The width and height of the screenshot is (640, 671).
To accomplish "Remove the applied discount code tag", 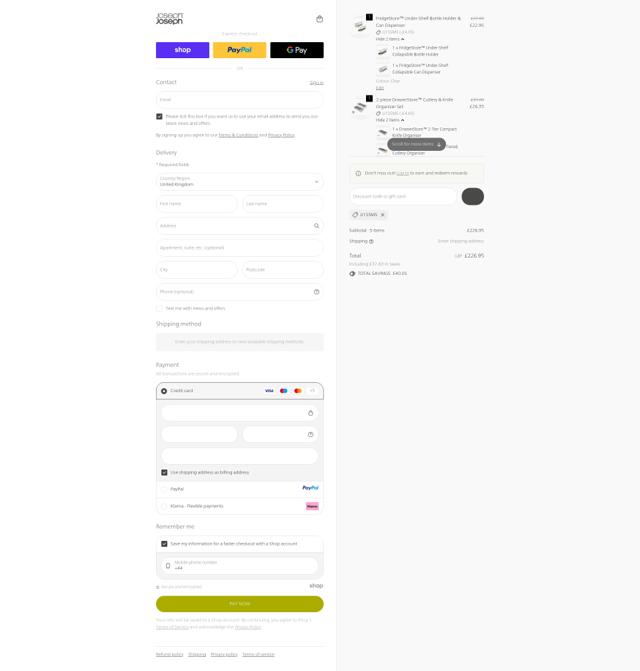I will [382, 215].
